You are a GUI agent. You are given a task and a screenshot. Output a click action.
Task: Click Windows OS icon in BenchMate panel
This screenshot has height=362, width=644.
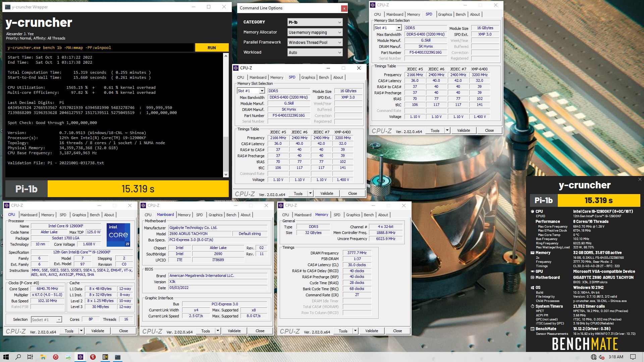pos(532,288)
